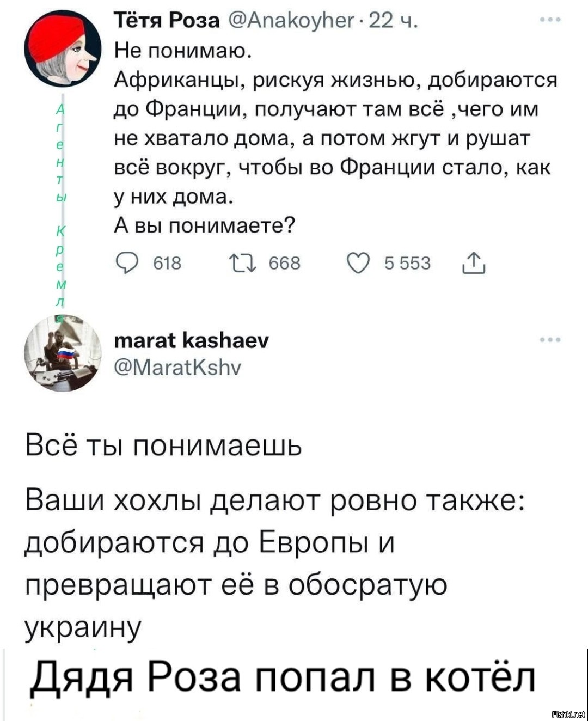Click the 618 replies count
Screen dimensions: 588x721
pyautogui.click(x=167, y=264)
